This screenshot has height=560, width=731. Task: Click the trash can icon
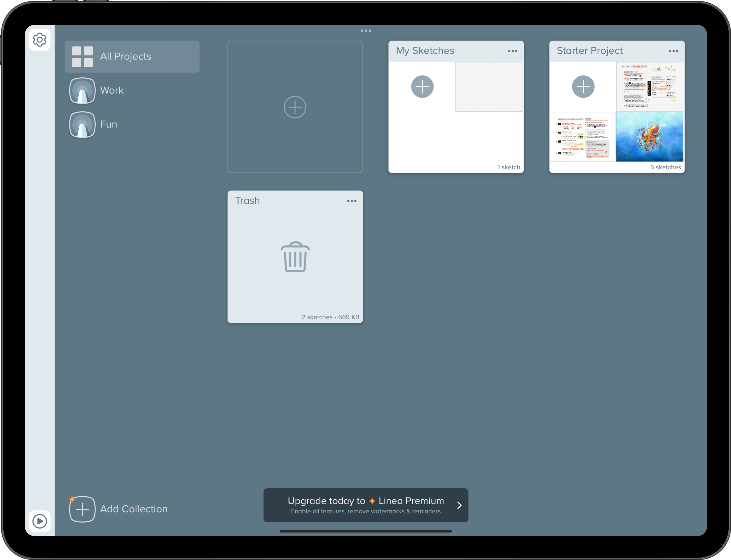295,257
